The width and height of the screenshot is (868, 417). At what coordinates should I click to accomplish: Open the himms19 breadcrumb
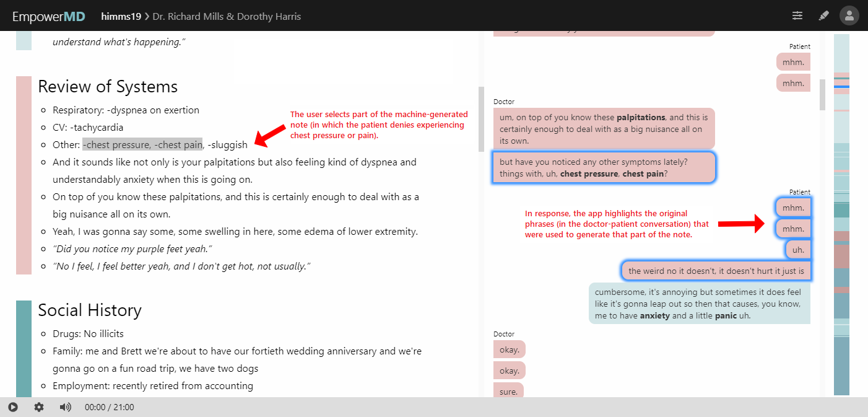click(x=120, y=16)
